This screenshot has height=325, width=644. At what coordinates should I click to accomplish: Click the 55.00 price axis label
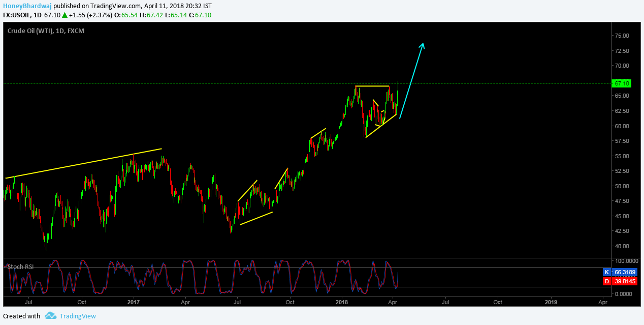[622, 156]
